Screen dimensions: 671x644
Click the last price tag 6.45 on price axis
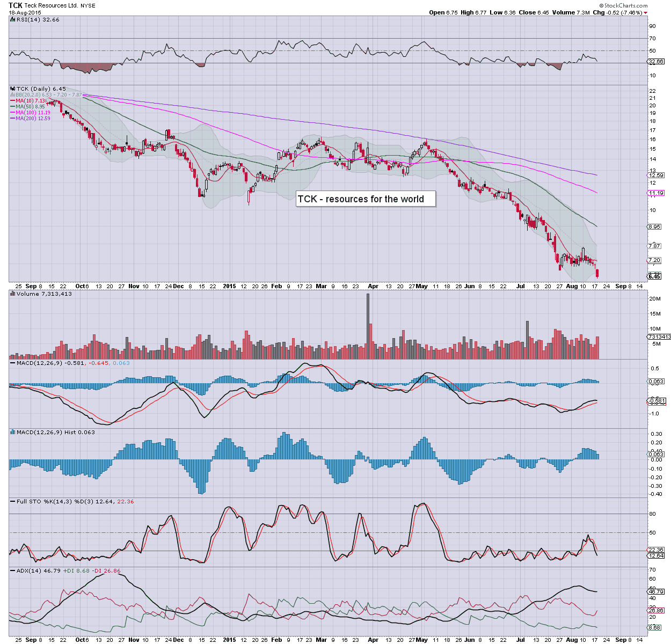click(654, 276)
